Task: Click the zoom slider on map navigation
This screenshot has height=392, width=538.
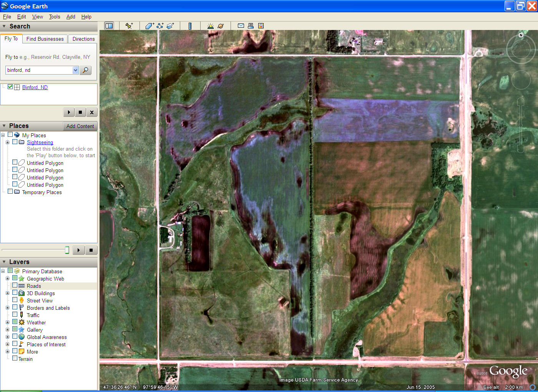Action: (x=521, y=125)
